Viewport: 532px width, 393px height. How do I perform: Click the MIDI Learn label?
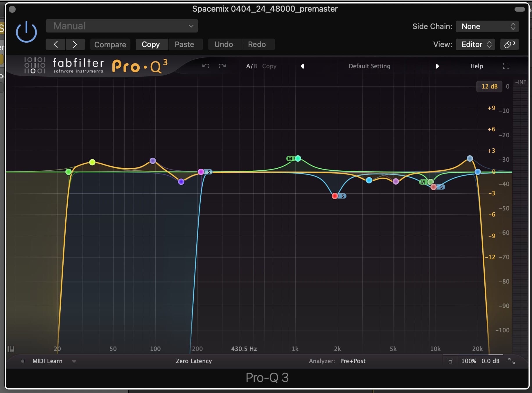(47, 361)
